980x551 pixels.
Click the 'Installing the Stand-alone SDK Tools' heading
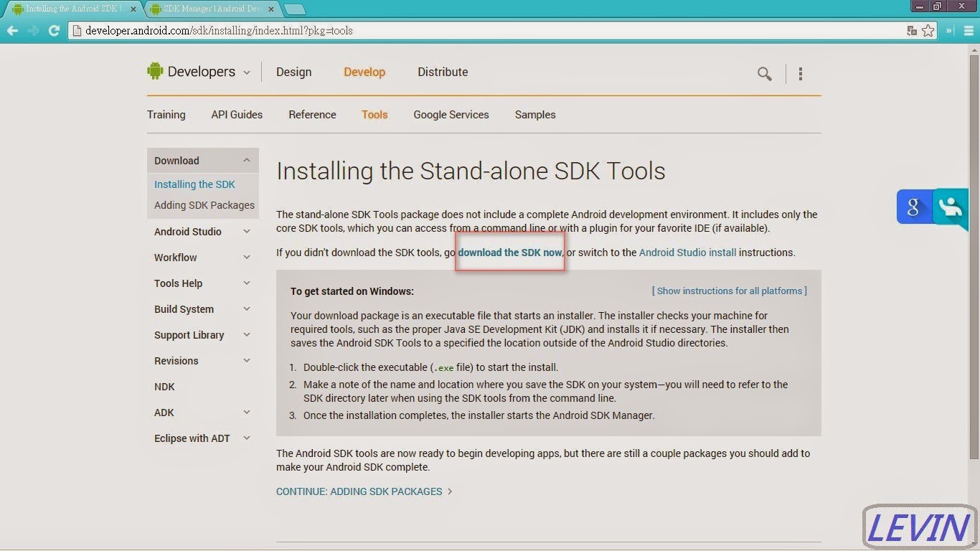pyautogui.click(x=471, y=171)
